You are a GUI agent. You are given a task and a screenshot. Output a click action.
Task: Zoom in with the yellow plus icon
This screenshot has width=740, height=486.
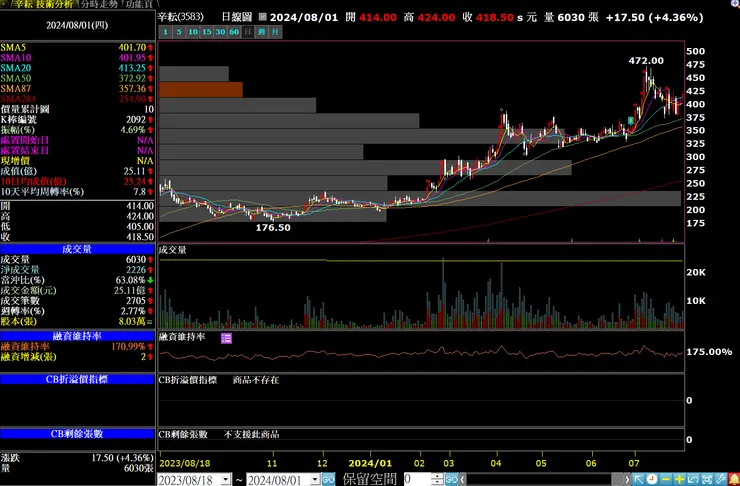point(679,479)
